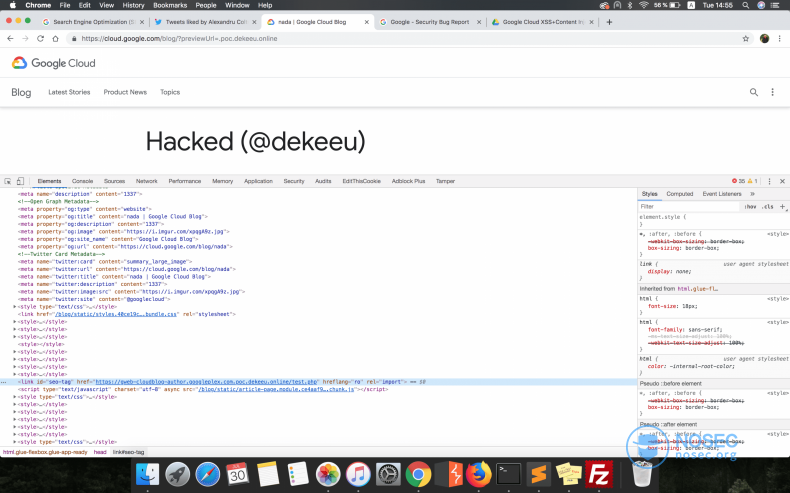Switch to the Event Listeners tab

point(721,194)
